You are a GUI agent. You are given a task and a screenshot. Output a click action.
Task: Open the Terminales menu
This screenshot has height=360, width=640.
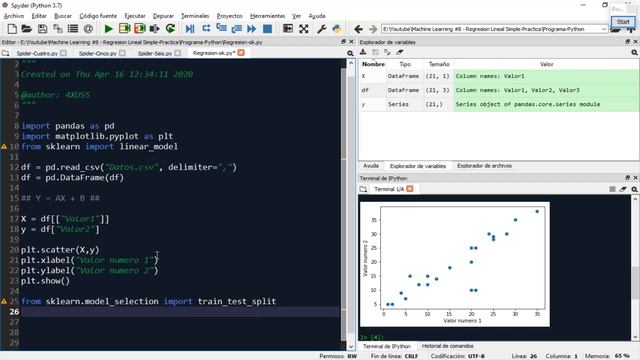click(195, 16)
